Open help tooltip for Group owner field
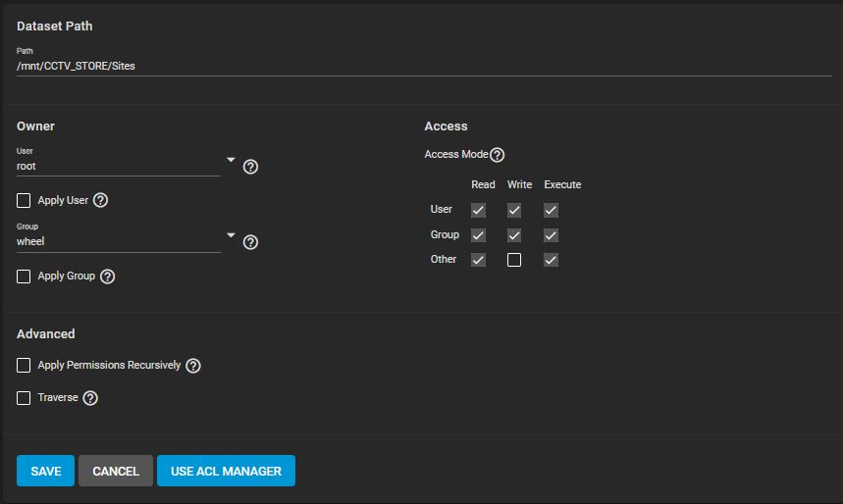This screenshot has width=843, height=504. coord(250,242)
